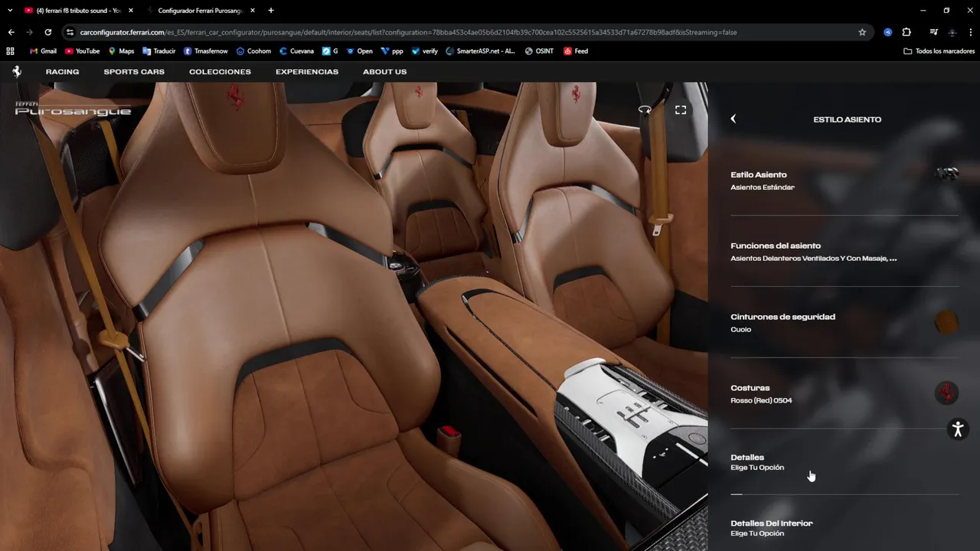Open the Tmasfernow bookmark
Viewport: 980px width, 551px height.
206,51
